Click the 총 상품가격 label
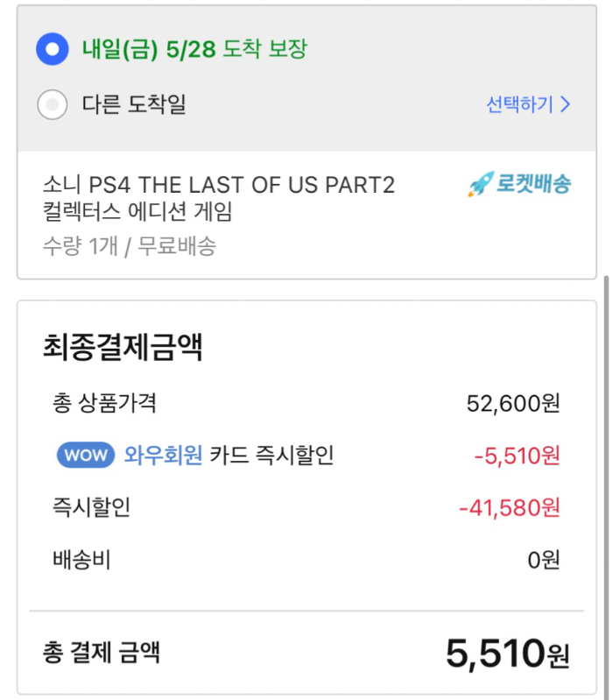 tap(104, 404)
